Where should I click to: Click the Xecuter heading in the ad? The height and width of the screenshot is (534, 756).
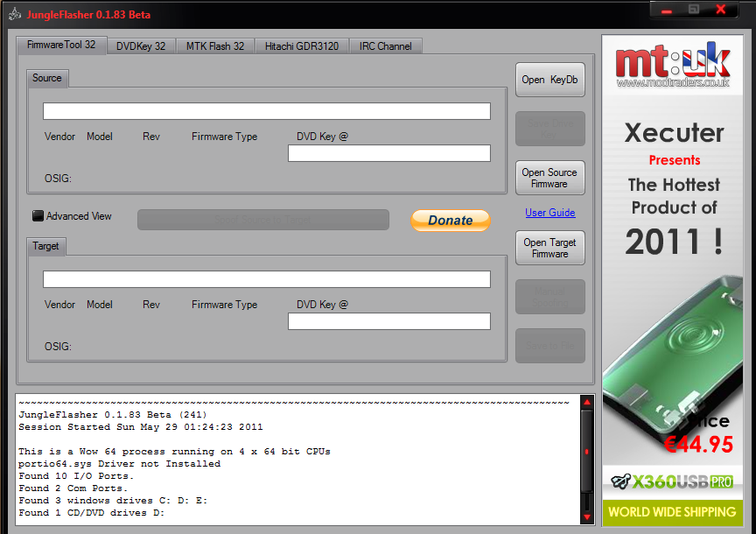(674, 133)
